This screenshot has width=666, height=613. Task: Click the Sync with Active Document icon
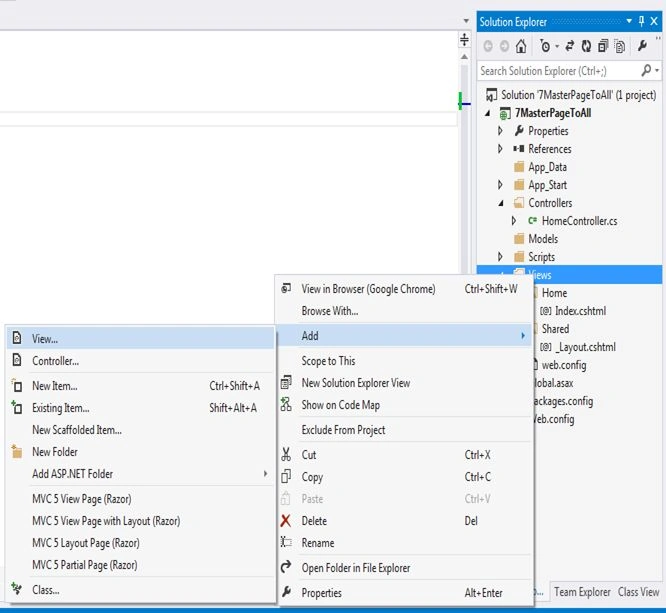click(x=570, y=46)
